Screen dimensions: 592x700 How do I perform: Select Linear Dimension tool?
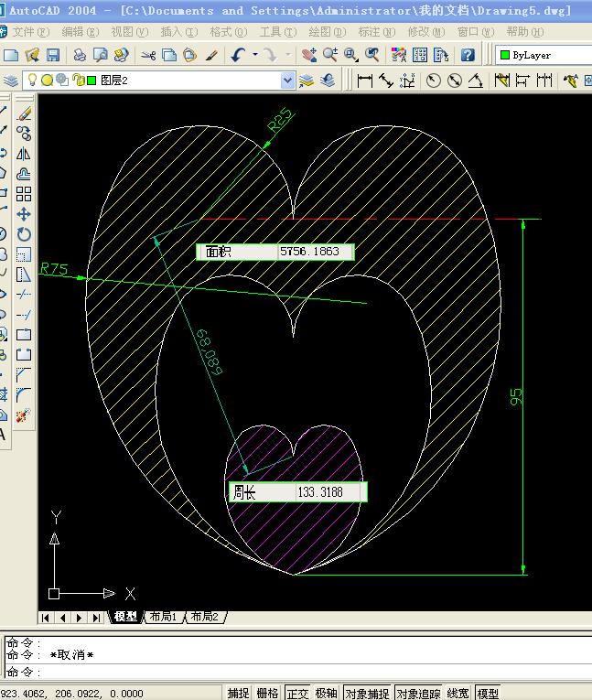365,81
